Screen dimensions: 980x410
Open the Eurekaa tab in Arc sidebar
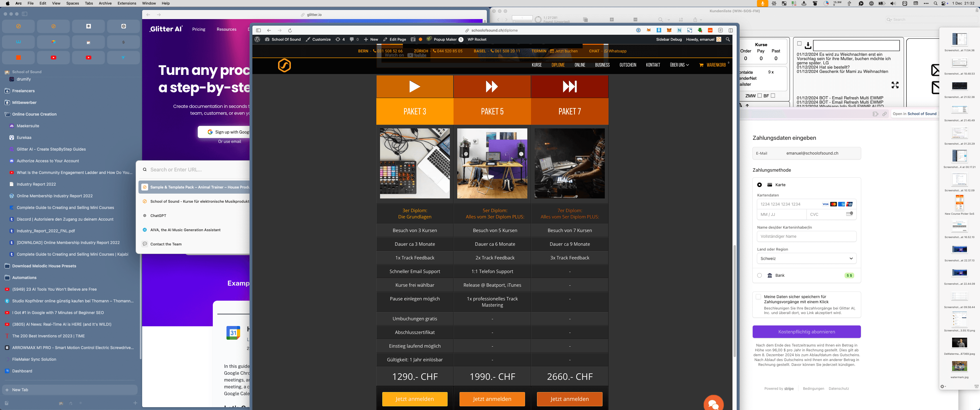(24, 137)
